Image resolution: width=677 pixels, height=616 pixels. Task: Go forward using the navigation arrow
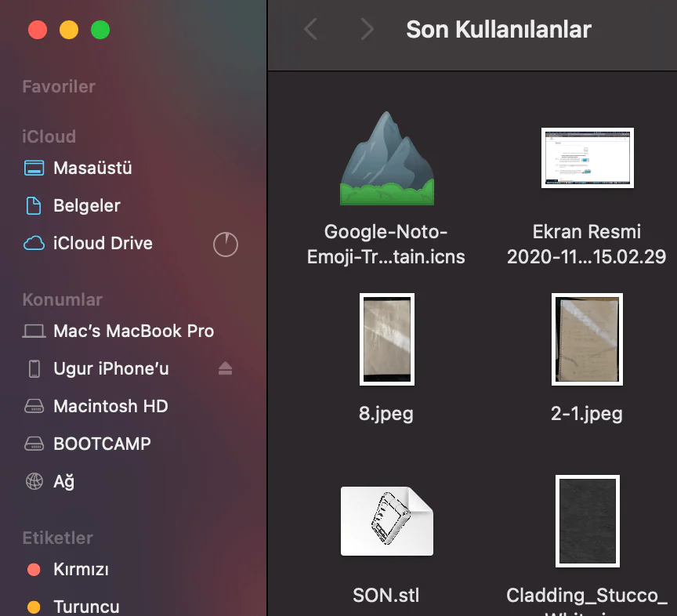(x=367, y=29)
